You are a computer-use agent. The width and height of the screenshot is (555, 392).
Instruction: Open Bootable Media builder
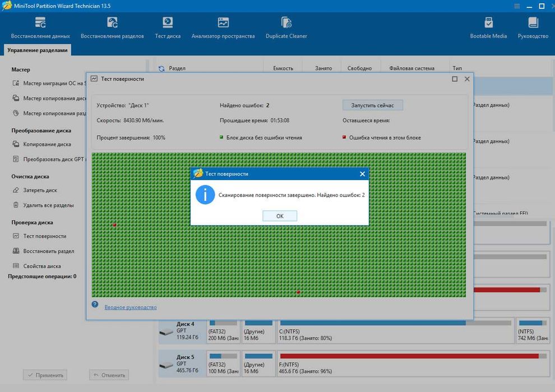pyautogui.click(x=488, y=28)
